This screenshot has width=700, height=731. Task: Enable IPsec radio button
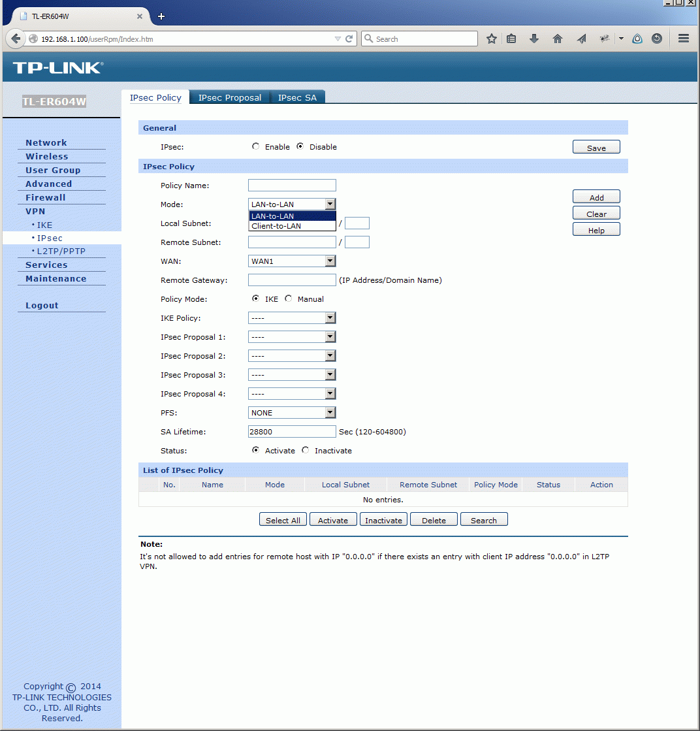[x=255, y=146]
